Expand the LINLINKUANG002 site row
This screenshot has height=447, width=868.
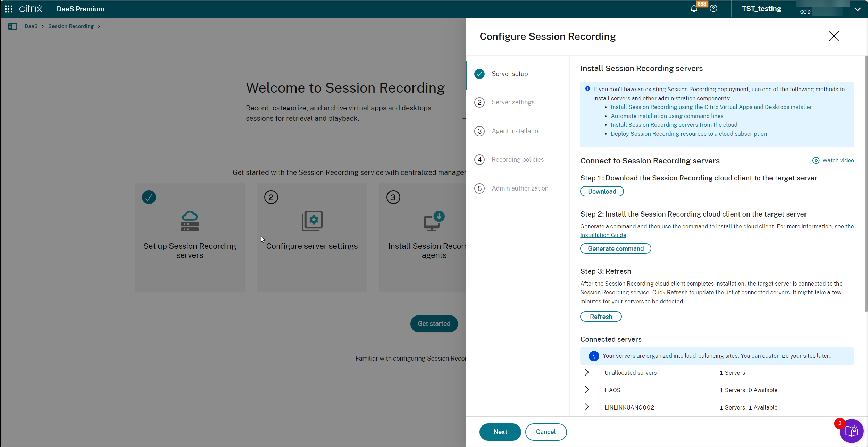pyautogui.click(x=587, y=407)
